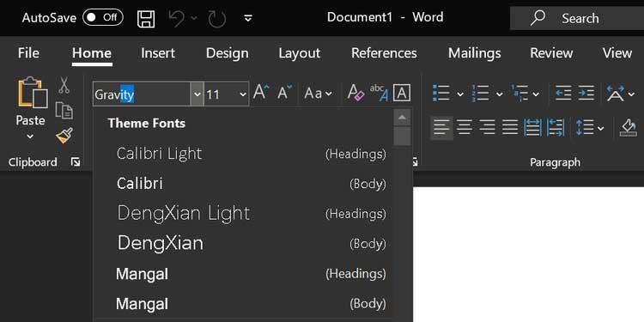Toggle Align Left paragraph button
Screen dimensions: 644x322
[x=441, y=128]
